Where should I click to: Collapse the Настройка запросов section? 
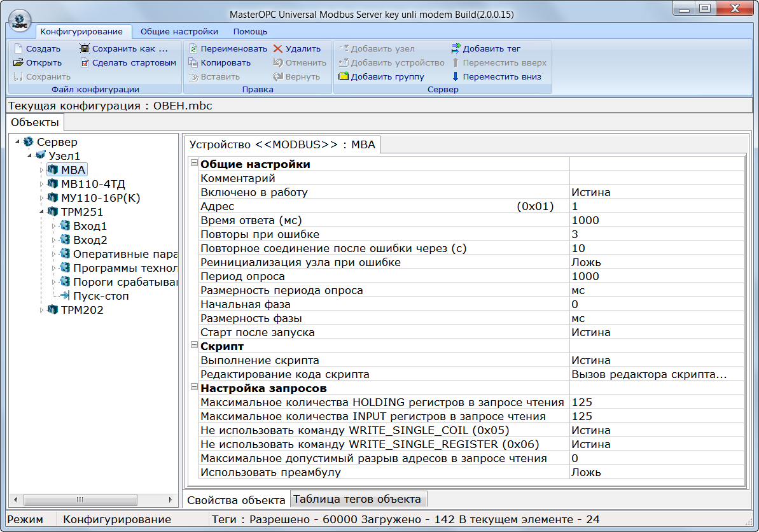click(194, 388)
